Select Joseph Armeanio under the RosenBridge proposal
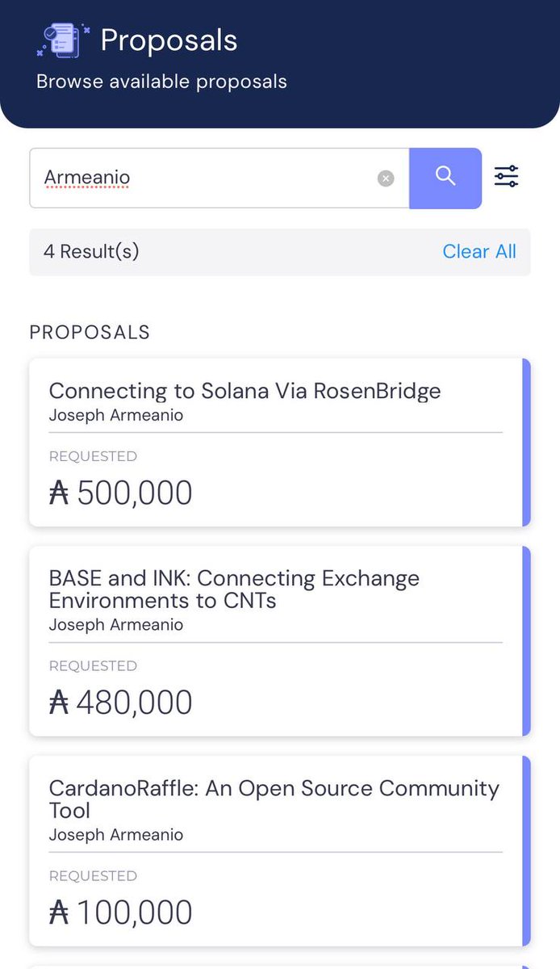The image size is (560, 969). pyautogui.click(x=116, y=416)
